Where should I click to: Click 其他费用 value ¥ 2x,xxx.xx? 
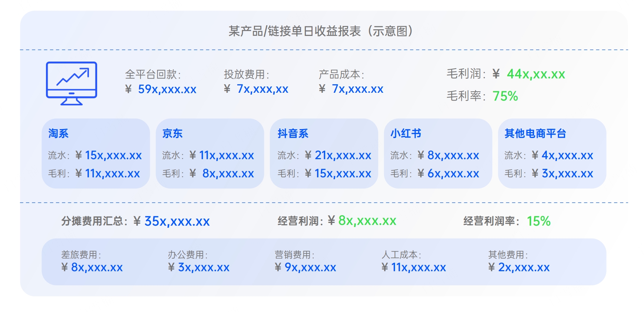point(519,267)
